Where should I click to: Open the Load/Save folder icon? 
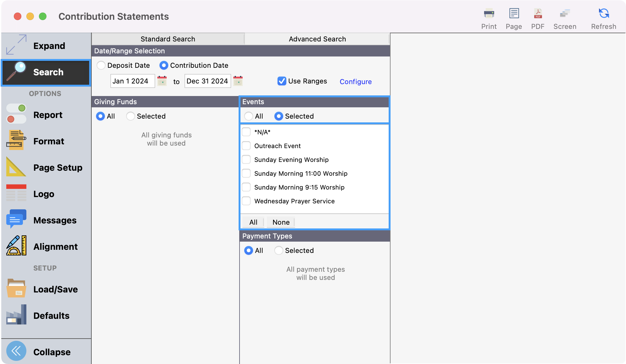click(16, 288)
